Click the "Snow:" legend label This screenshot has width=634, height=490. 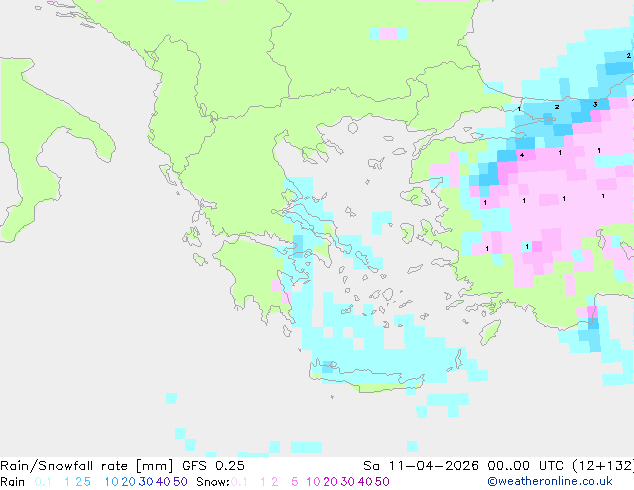point(213,482)
